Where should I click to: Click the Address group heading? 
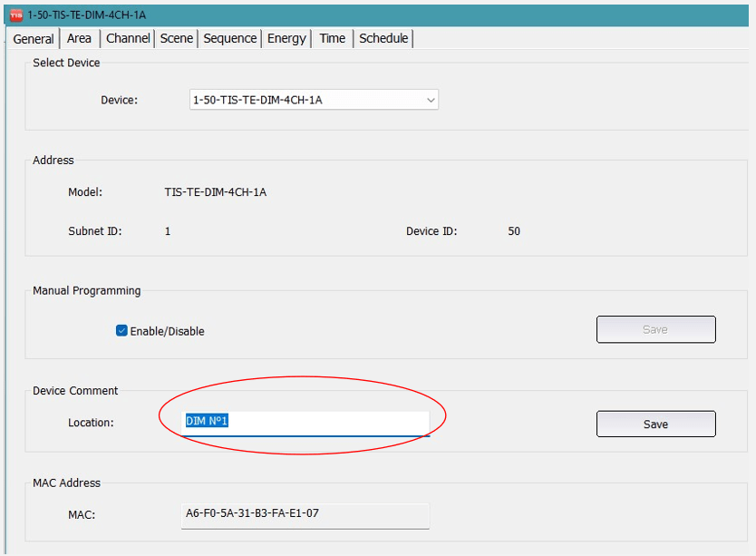click(53, 161)
